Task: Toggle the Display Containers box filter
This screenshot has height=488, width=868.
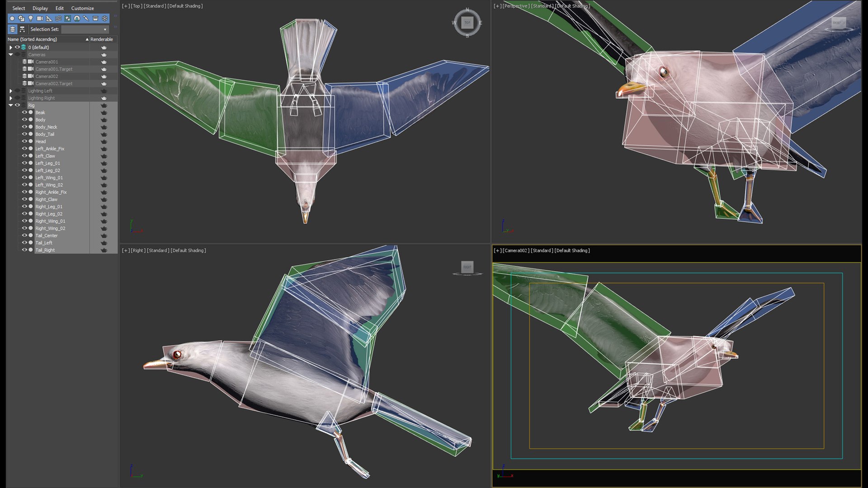Action: 95,19
